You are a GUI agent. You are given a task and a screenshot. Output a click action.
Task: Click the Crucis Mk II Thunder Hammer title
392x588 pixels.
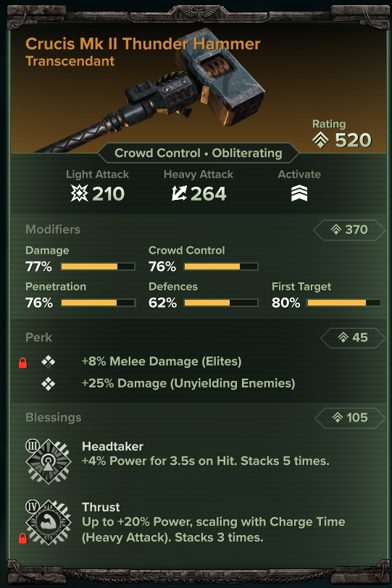(x=143, y=44)
